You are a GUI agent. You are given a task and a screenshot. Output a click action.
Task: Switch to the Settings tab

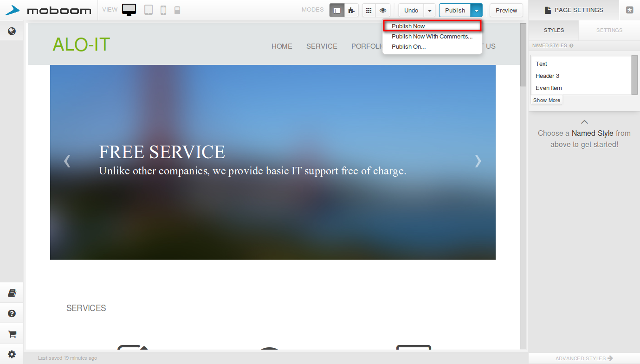[x=609, y=30]
